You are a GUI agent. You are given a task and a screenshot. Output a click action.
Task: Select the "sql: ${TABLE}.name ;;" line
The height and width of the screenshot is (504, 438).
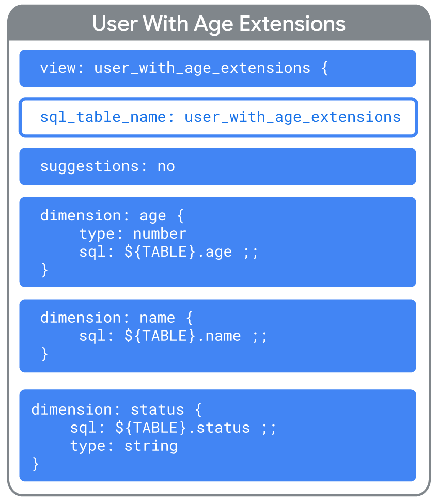pyautogui.click(x=173, y=336)
